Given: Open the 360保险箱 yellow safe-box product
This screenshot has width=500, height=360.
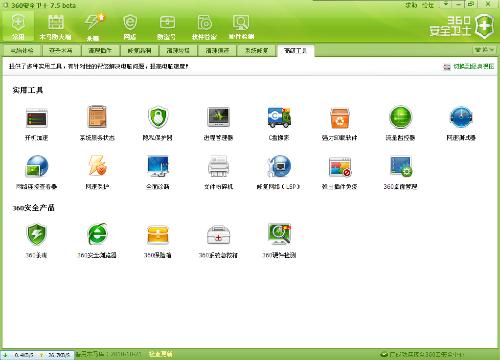Looking at the screenshot, I should tap(158, 241).
